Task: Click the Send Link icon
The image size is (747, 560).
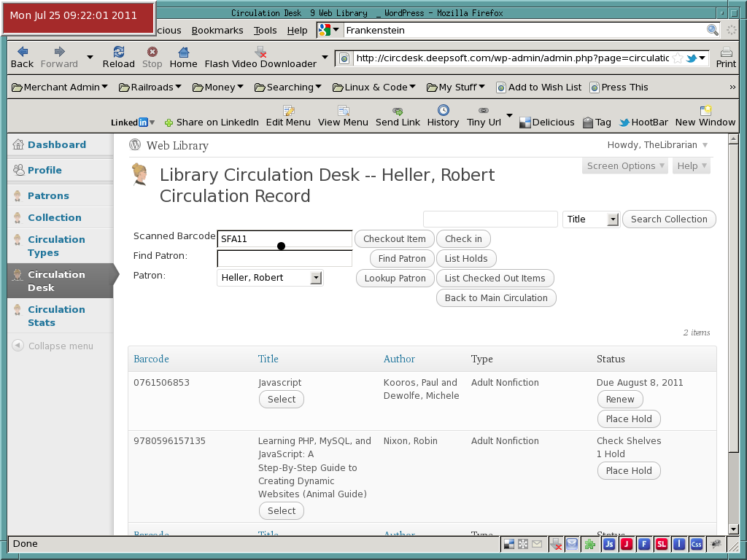Action: [x=398, y=111]
